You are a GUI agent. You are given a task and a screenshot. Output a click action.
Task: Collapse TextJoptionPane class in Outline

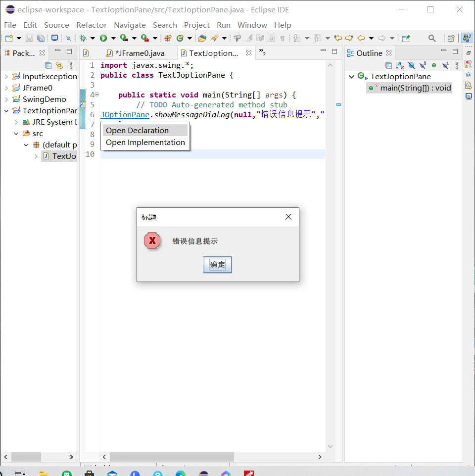(351, 77)
